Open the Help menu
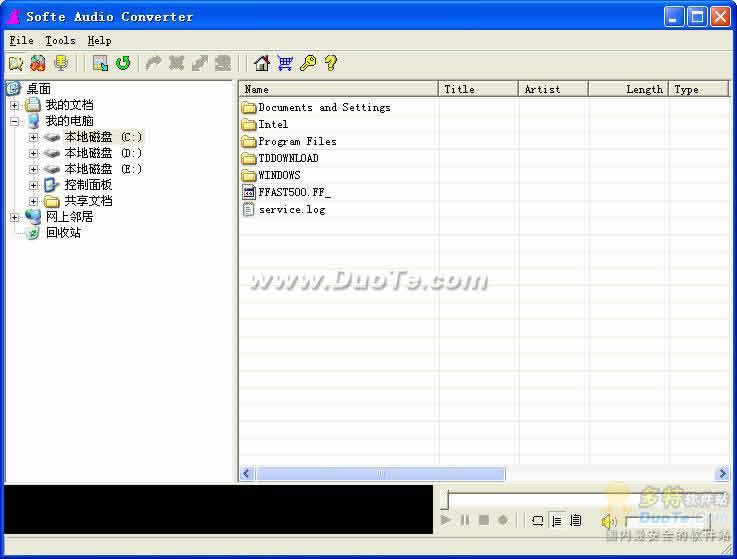This screenshot has height=559, width=737. coord(99,40)
